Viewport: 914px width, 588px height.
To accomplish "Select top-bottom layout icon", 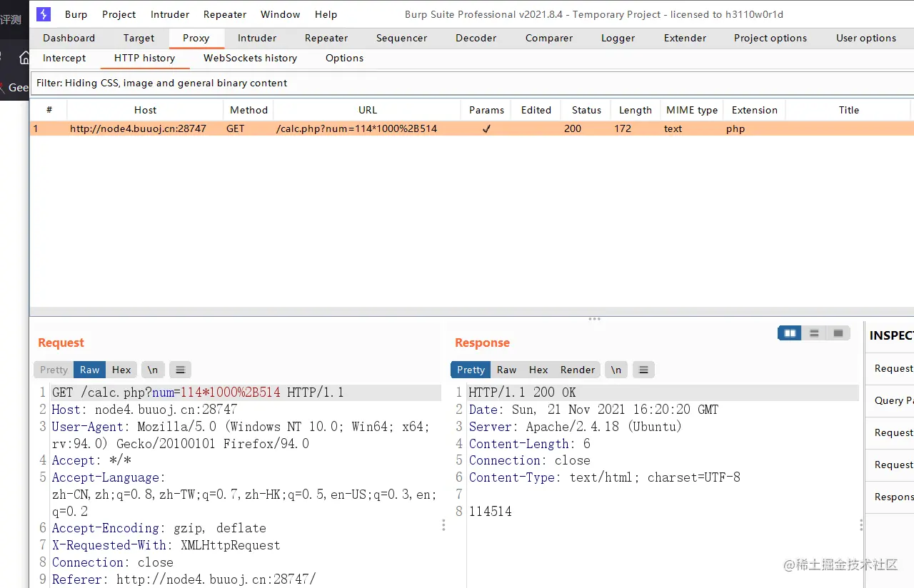I will tap(814, 333).
